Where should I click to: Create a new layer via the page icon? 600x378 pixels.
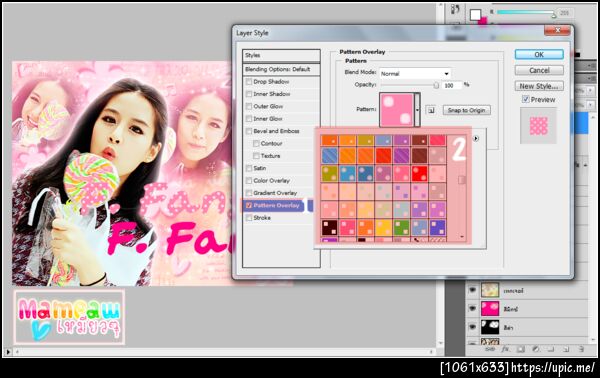tap(566, 349)
